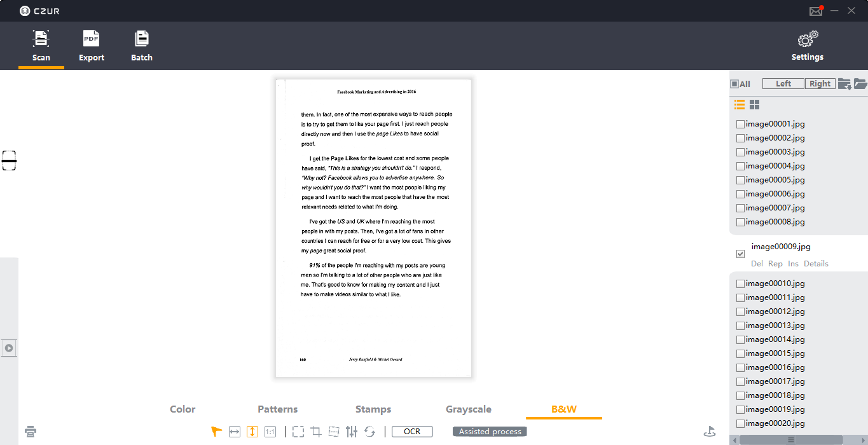Rotate the scanned page

tap(369, 431)
